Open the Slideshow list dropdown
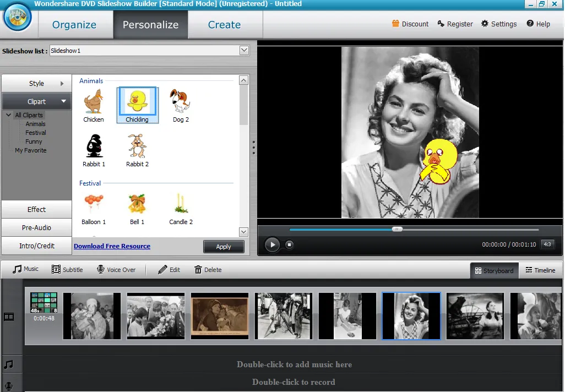 pos(243,50)
